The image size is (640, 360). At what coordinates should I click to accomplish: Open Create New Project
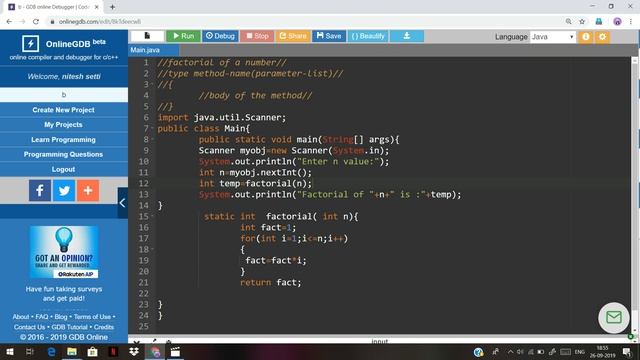tap(64, 110)
